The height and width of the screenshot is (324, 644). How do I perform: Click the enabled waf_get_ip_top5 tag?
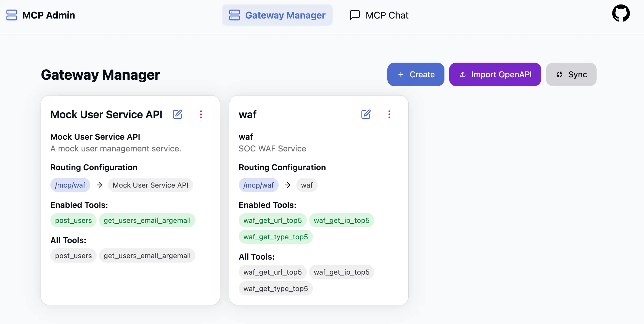341,220
